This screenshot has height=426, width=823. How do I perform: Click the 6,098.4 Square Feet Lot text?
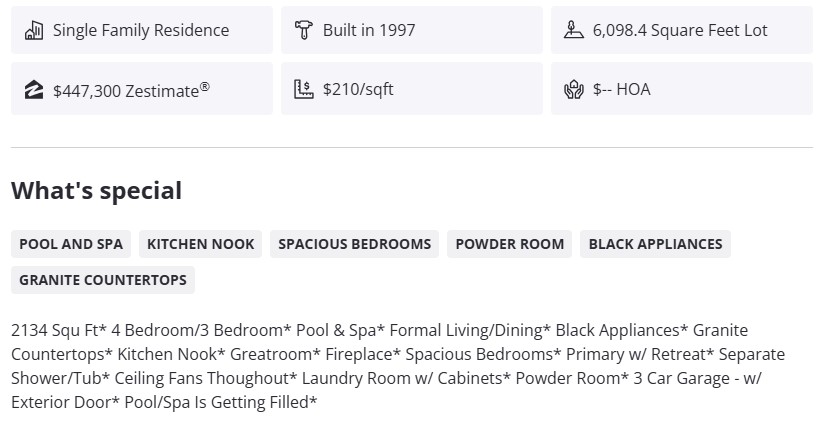[x=680, y=30]
